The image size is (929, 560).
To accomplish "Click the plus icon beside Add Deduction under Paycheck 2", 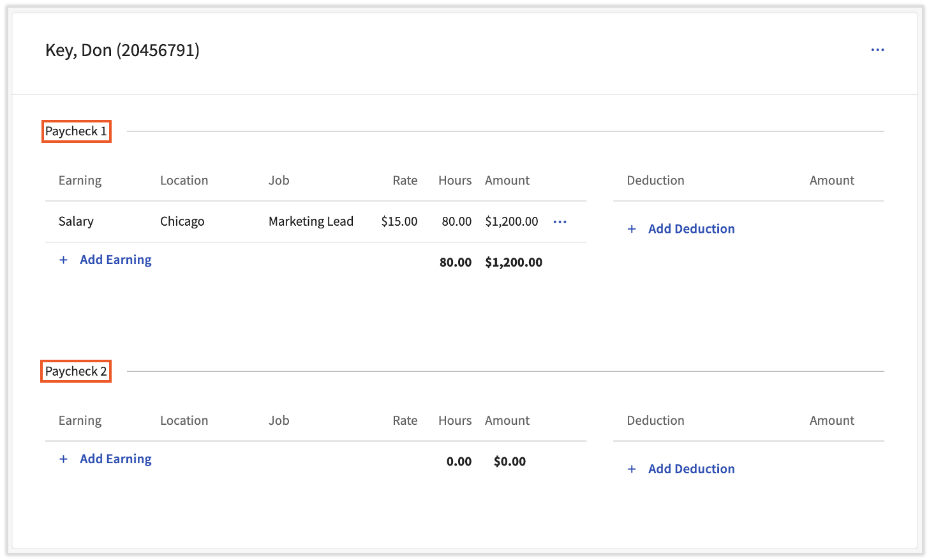I will point(631,469).
